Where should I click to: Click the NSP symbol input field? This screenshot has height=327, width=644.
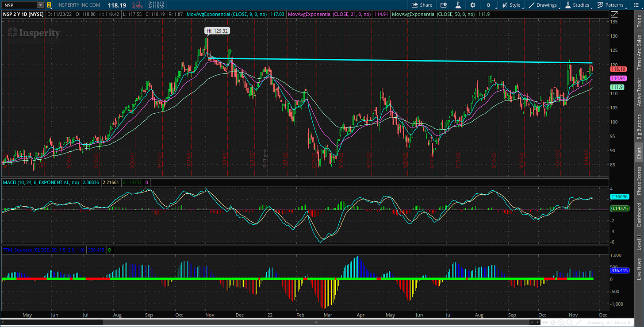19,5
